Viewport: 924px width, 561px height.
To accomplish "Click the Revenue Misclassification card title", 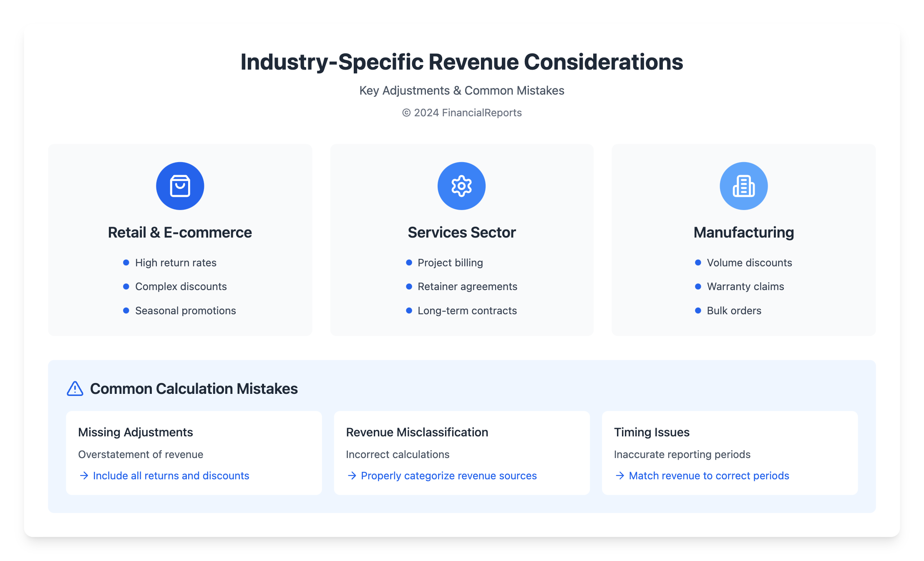I will click(417, 432).
